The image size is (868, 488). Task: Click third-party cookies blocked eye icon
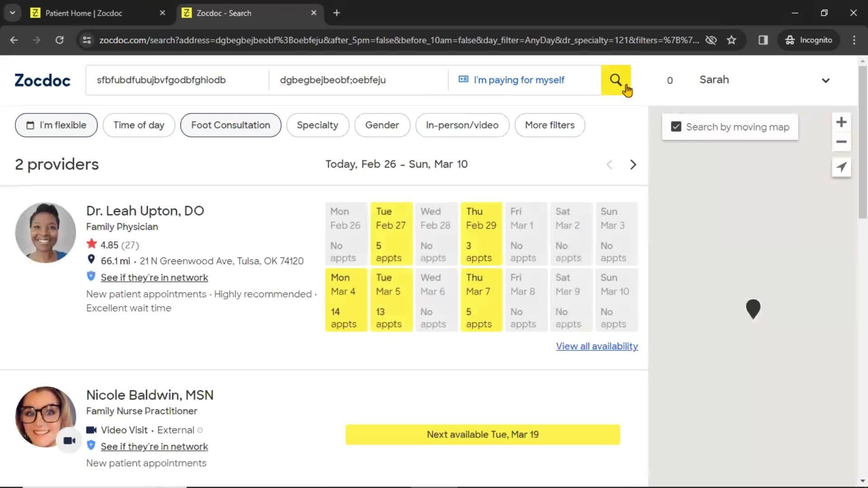(711, 40)
